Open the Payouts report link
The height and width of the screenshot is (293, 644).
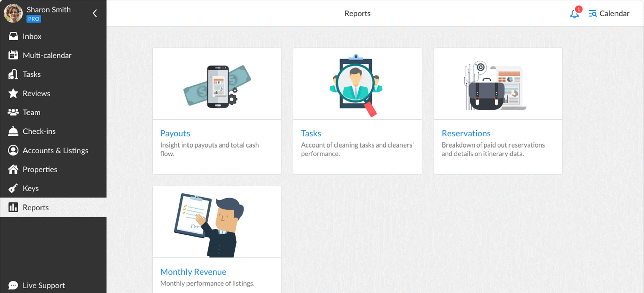click(x=175, y=133)
